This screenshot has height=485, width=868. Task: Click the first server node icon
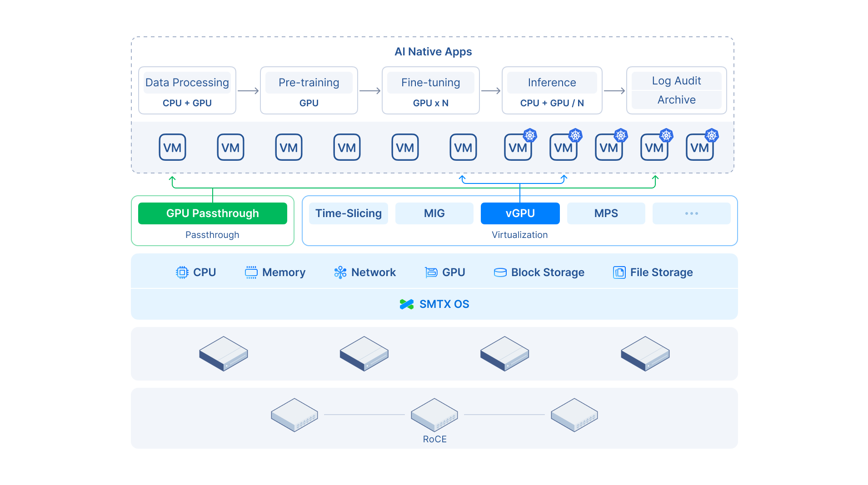224,353
